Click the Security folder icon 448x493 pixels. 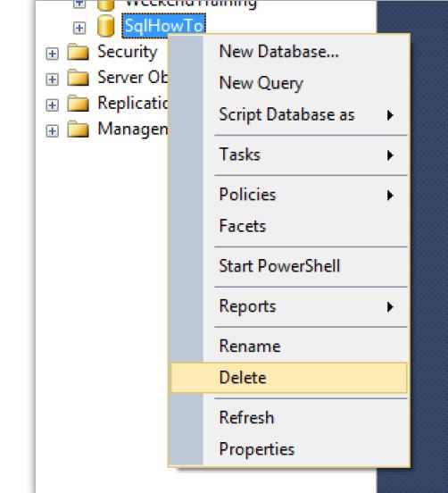click(x=78, y=52)
